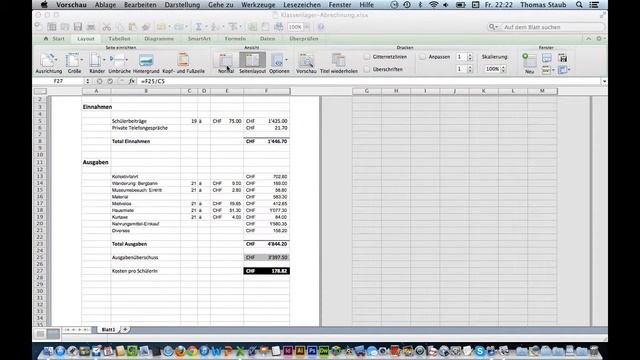Open the Werkzeuge menu
This screenshot has width=640, height=360.
pyautogui.click(x=258, y=5)
